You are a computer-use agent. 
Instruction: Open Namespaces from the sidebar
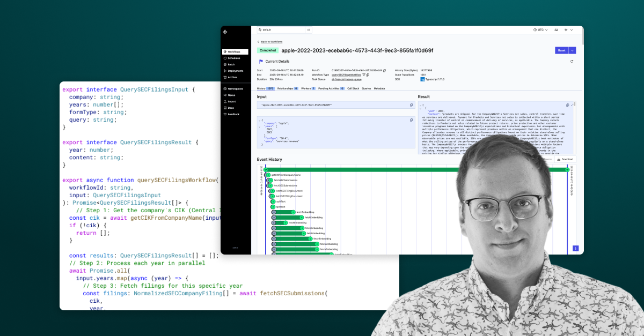(237, 88)
